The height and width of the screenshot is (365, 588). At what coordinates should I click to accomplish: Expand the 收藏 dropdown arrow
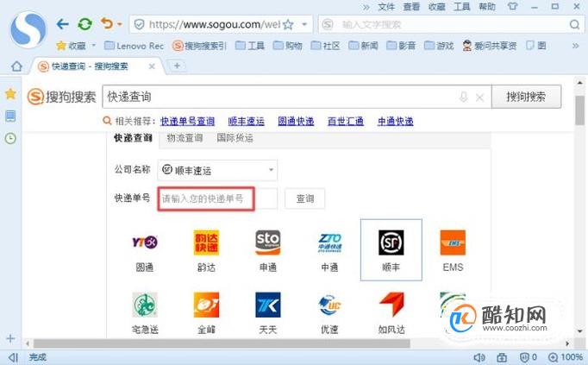point(94,46)
